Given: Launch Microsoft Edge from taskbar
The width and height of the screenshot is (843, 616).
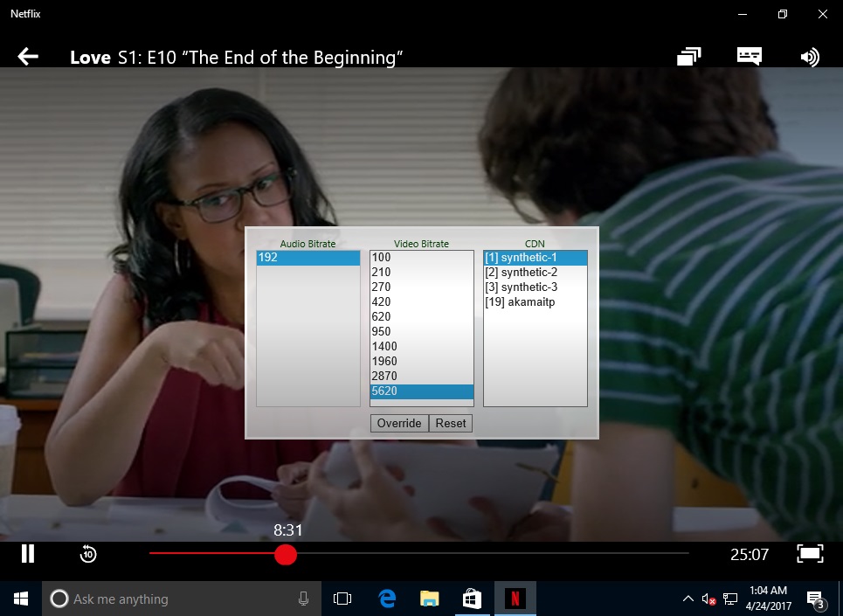Looking at the screenshot, I should pyautogui.click(x=386, y=599).
